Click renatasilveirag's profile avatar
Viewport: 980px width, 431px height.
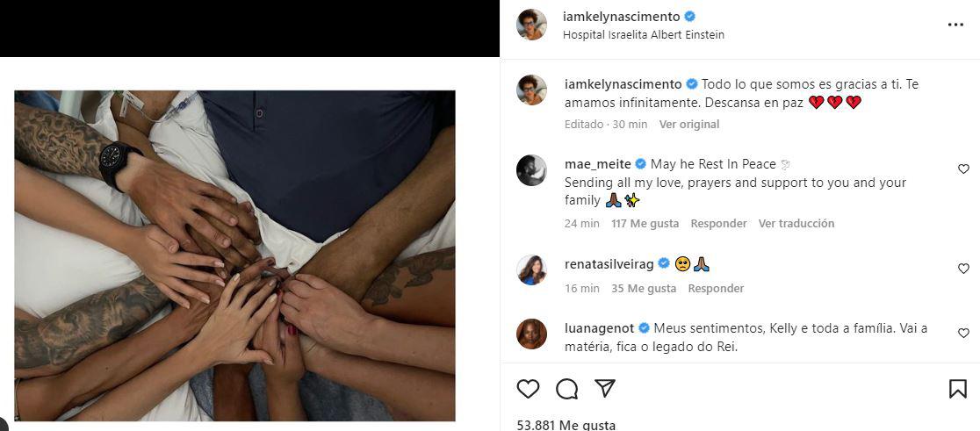[531, 269]
